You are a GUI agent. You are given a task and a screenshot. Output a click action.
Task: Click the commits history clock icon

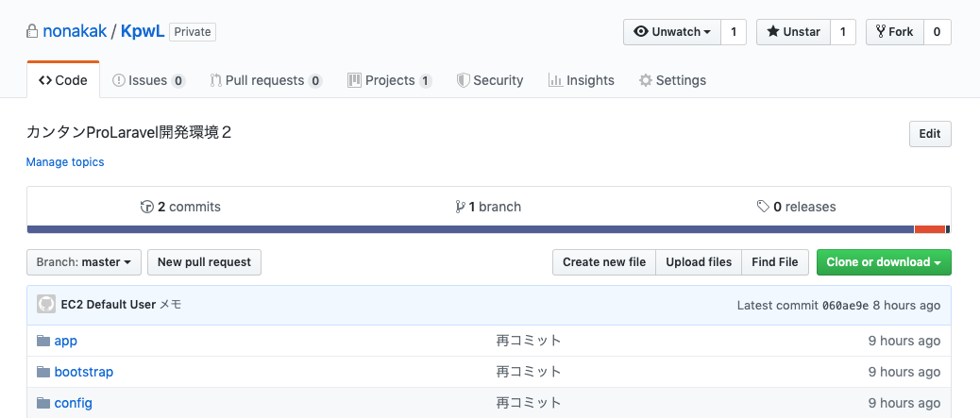[x=147, y=207]
